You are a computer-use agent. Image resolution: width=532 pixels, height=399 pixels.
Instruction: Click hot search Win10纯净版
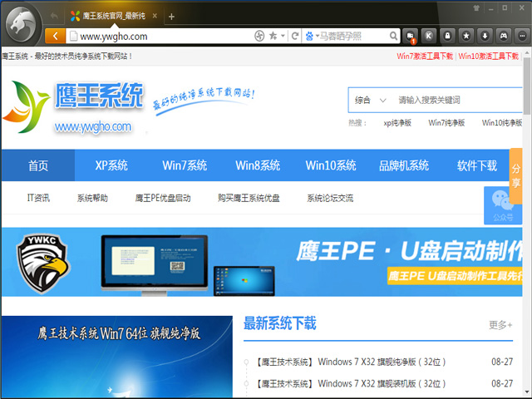[502, 123]
